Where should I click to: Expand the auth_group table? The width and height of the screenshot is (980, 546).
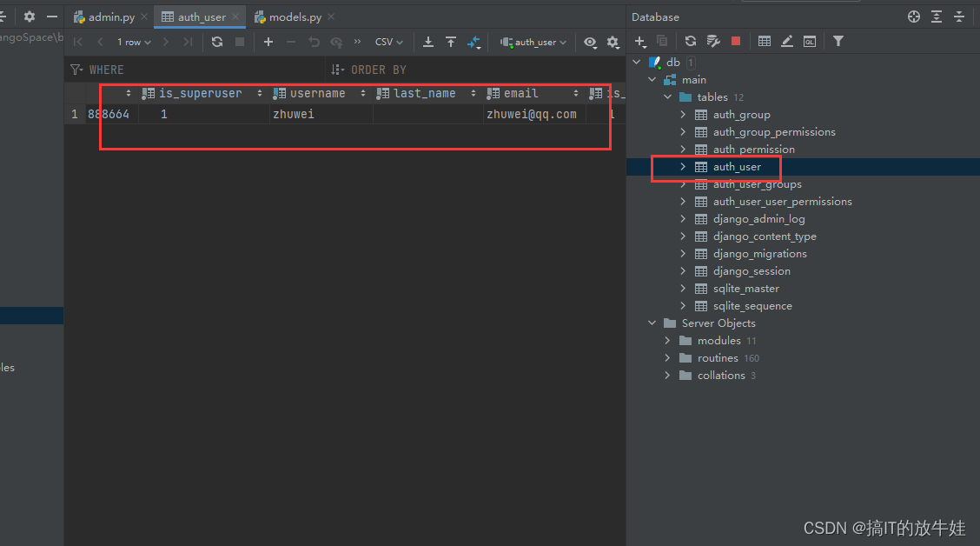coord(683,115)
